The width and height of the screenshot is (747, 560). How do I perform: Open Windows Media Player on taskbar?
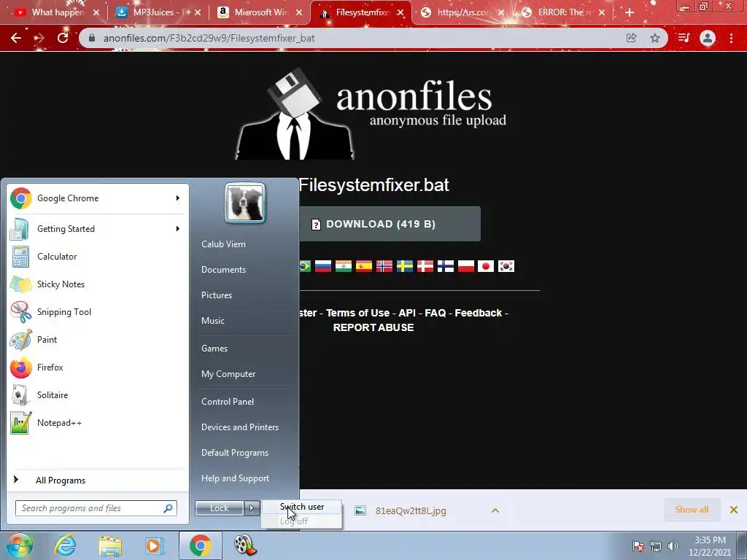click(154, 545)
